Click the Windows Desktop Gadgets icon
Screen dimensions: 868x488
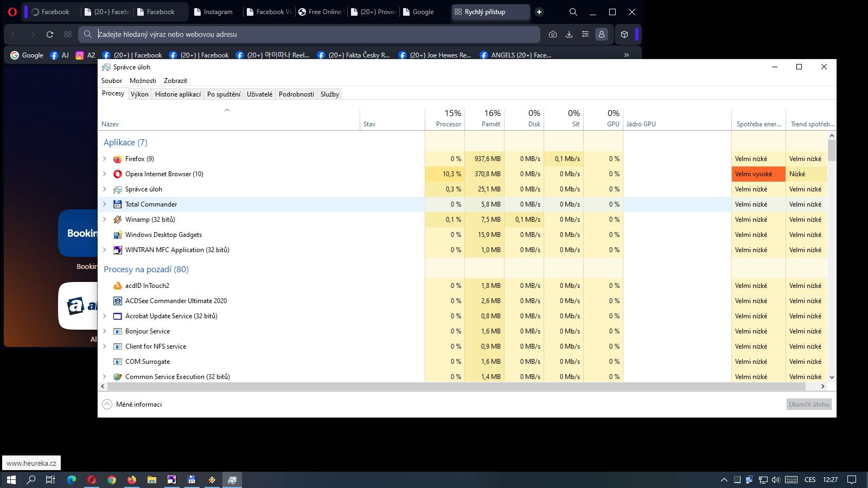117,235
